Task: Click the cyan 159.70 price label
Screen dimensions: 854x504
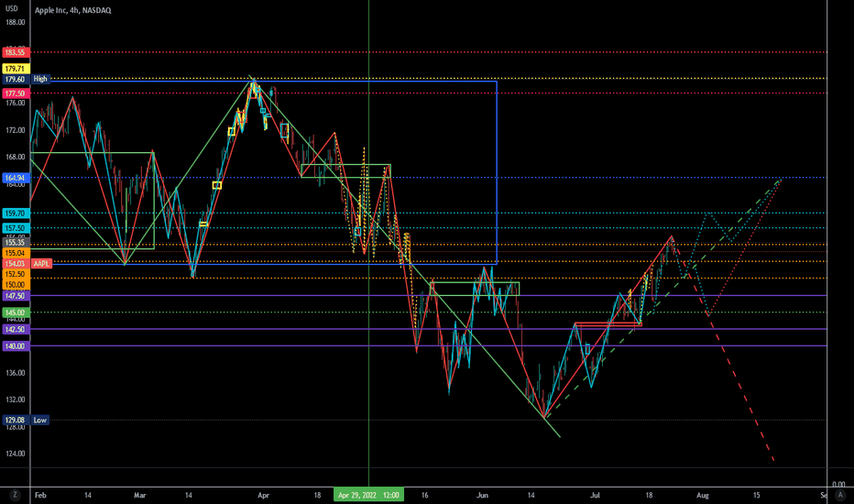Action: pos(16,214)
